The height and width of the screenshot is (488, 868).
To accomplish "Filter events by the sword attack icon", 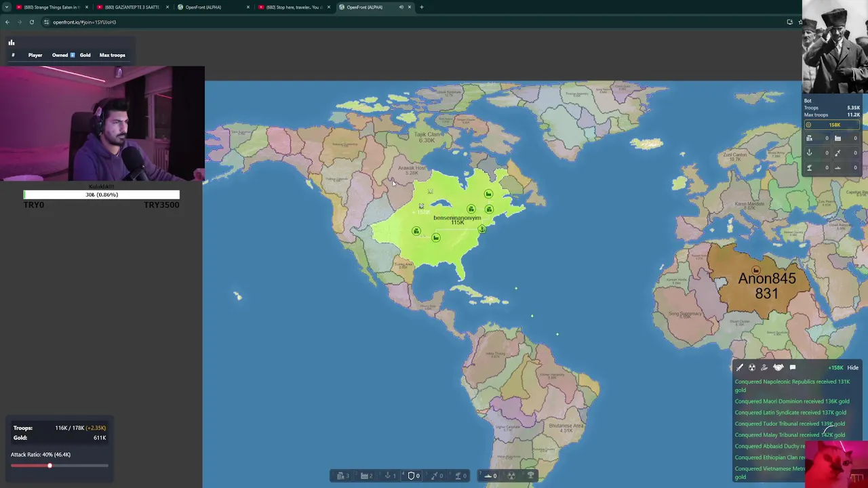I will [x=740, y=367].
